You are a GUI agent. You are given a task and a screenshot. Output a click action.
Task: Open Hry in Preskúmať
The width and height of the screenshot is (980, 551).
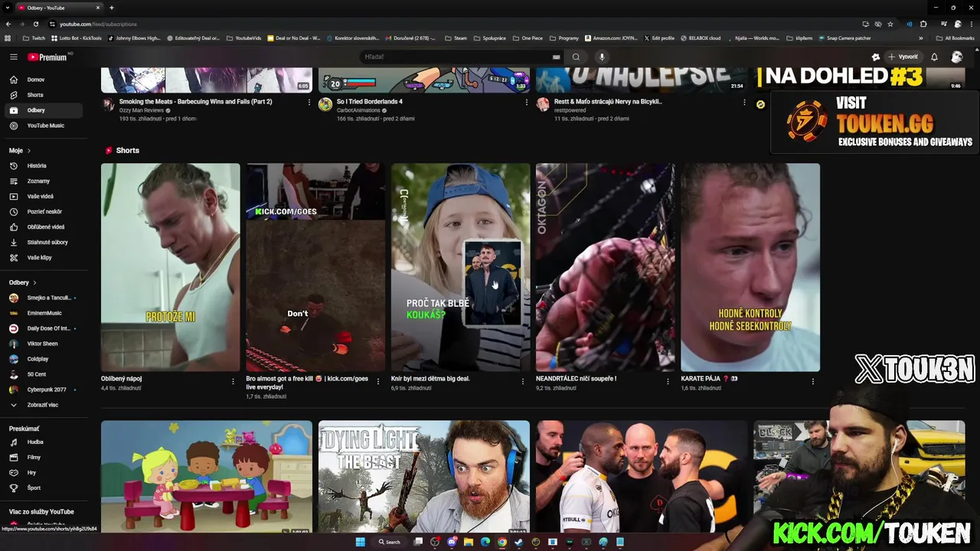(44, 472)
